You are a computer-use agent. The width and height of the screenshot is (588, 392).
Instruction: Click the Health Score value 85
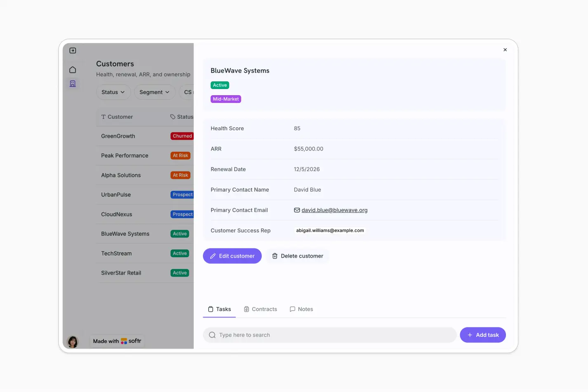coord(297,129)
